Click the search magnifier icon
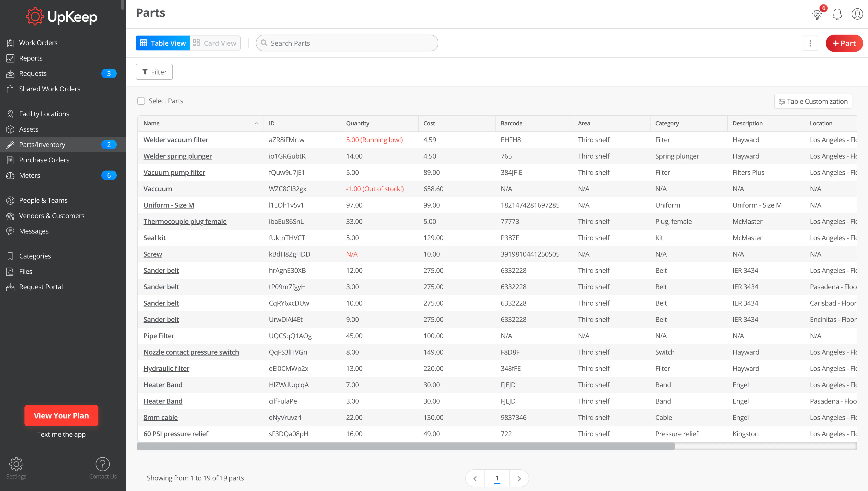 [264, 43]
